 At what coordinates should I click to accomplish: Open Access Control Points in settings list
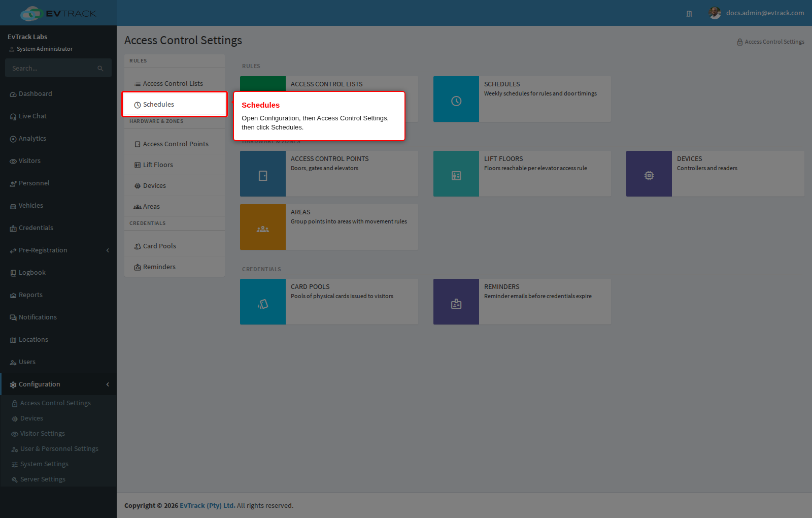175,144
